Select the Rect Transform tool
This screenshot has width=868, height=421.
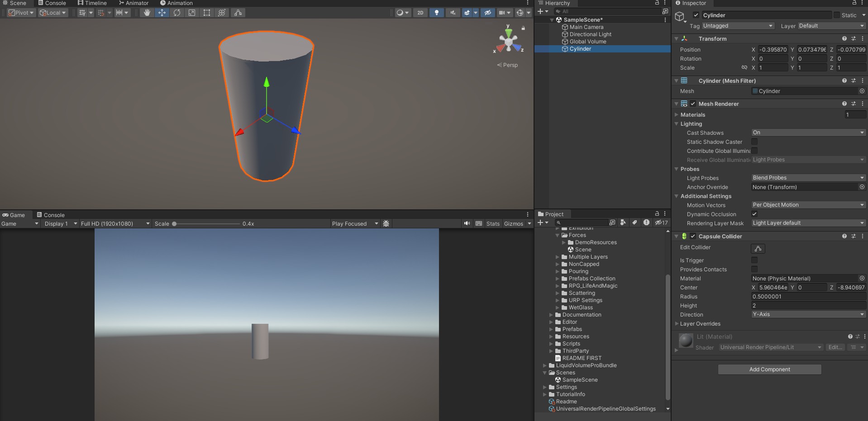(x=206, y=13)
